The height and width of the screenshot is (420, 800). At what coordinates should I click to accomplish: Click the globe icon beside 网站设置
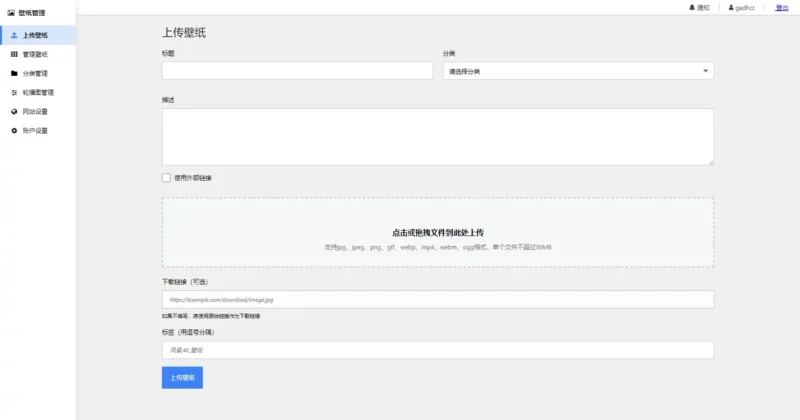coord(13,111)
